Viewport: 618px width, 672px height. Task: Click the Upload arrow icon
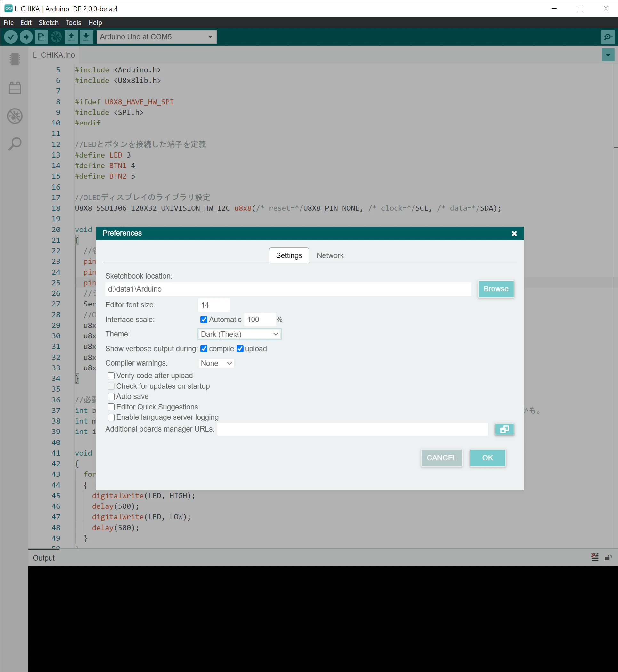(26, 37)
